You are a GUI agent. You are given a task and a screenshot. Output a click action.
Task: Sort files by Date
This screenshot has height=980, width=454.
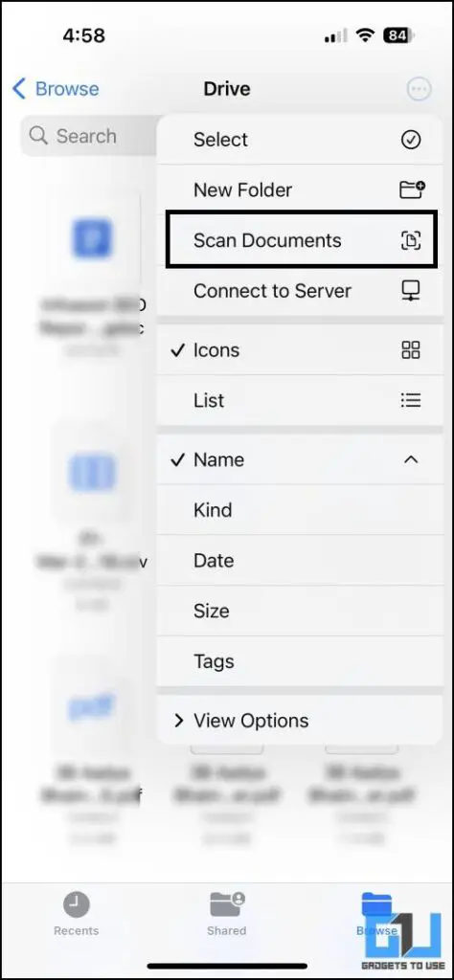[300, 561]
